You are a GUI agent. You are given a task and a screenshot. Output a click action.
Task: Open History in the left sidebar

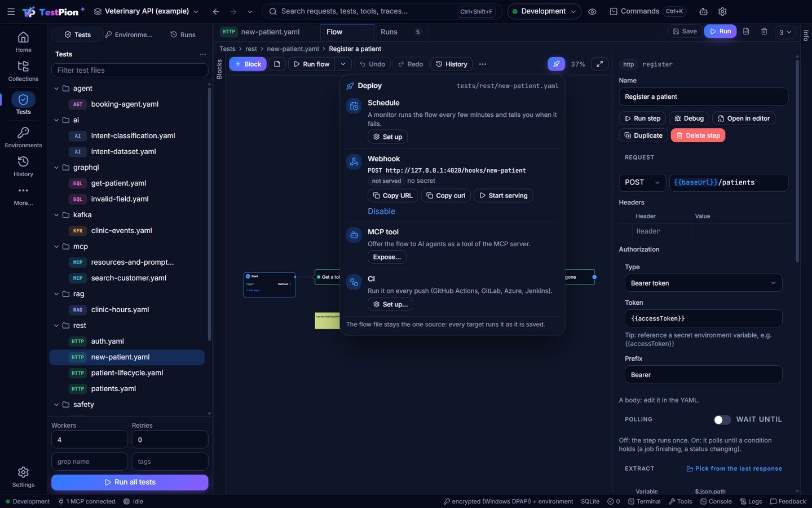click(23, 167)
